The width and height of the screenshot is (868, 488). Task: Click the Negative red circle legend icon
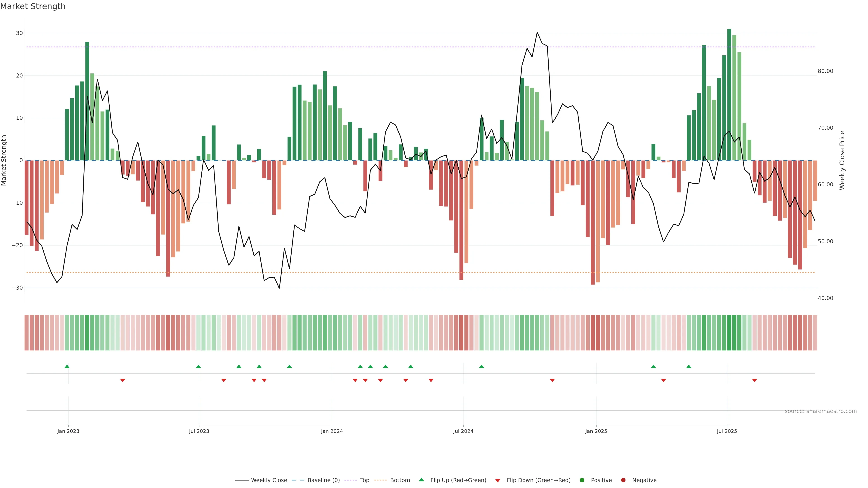(x=623, y=480)
